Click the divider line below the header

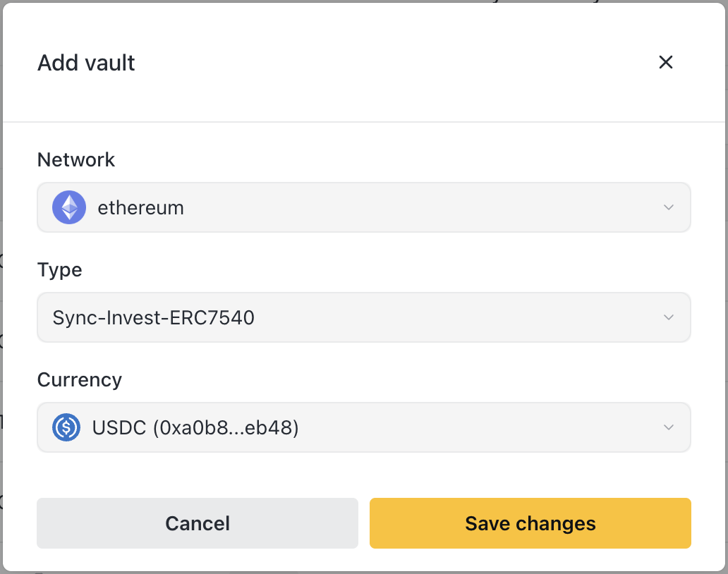click(363, 122)
